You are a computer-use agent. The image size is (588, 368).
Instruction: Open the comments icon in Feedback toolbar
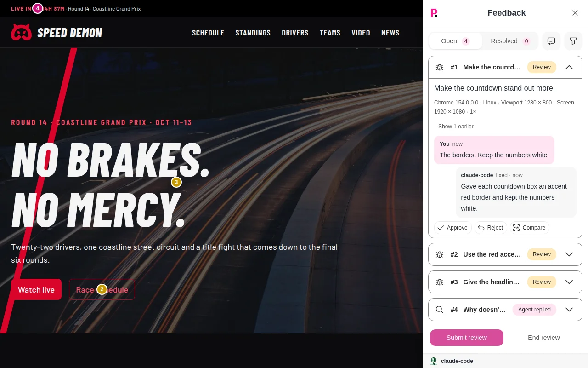pyautogui.click(x=551, y=41)
